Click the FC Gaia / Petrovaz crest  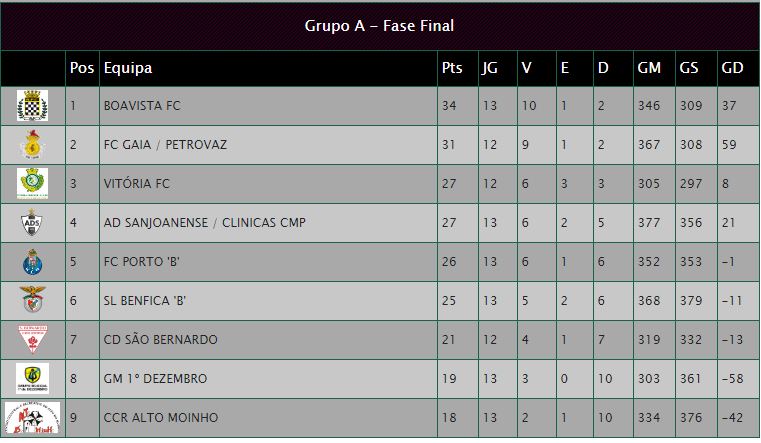coord(32,145)
